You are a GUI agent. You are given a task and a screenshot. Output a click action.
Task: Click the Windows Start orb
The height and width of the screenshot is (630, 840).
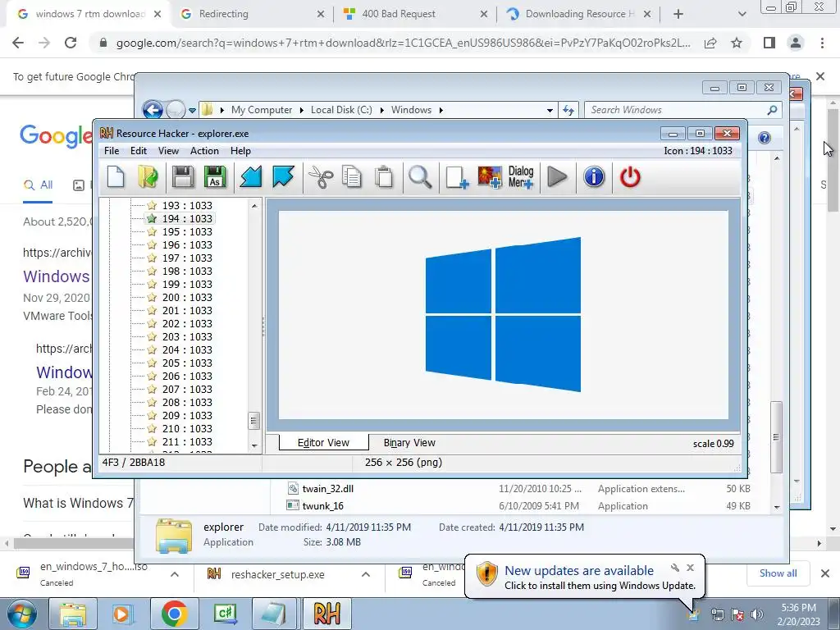pyautogui.click(x=21, y=614)
